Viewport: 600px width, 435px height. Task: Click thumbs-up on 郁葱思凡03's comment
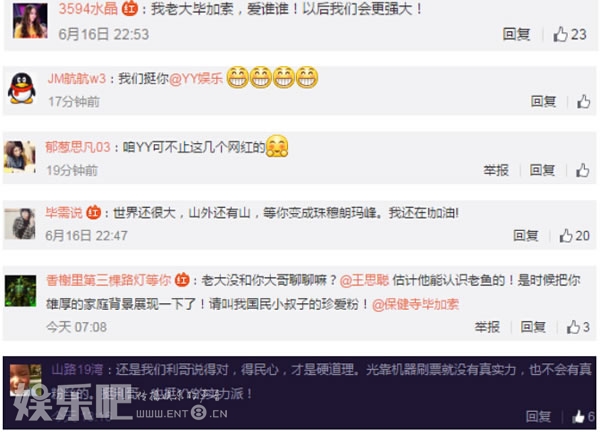pos(582,170)
